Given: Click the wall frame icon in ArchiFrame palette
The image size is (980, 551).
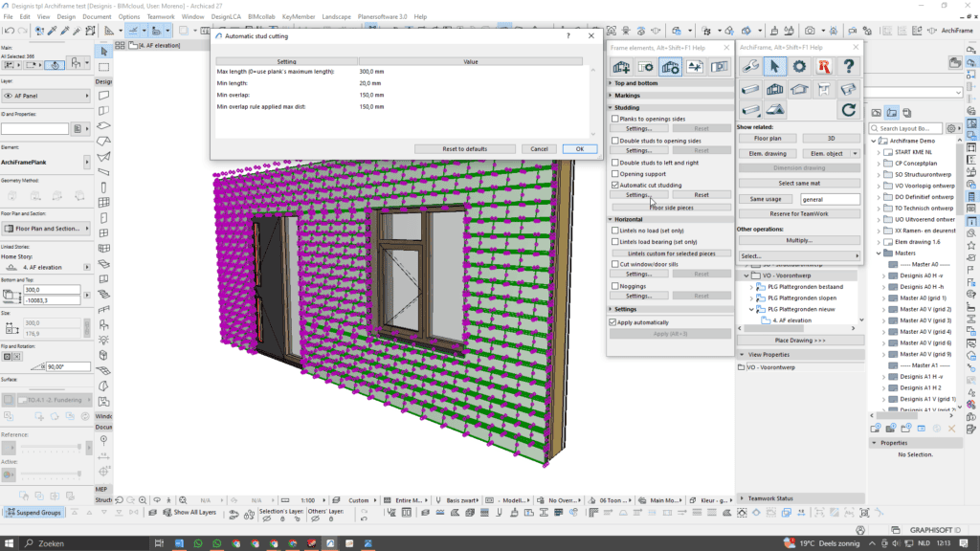Looking at the screenshot, I should [x=774, y=89].
